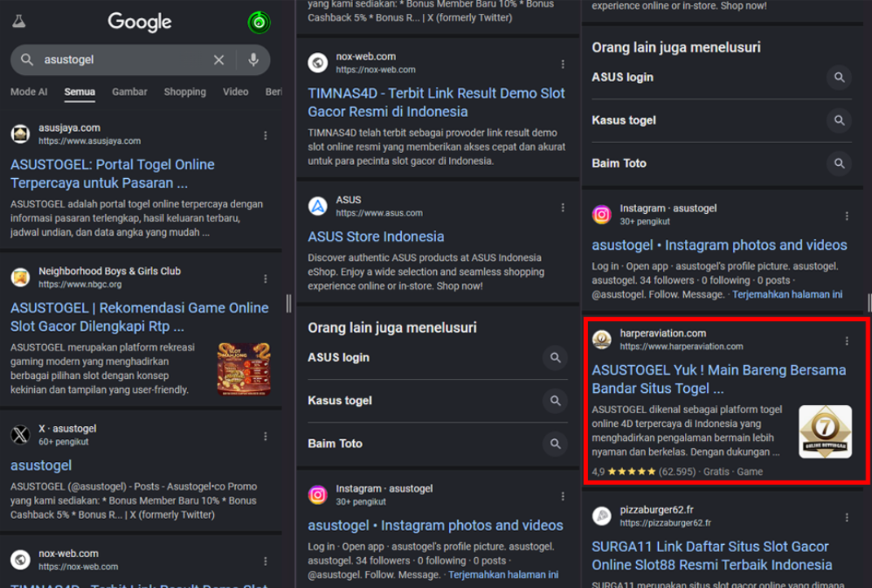
Task: Focus the search field containing asustogel
Action: pos(122,60)
